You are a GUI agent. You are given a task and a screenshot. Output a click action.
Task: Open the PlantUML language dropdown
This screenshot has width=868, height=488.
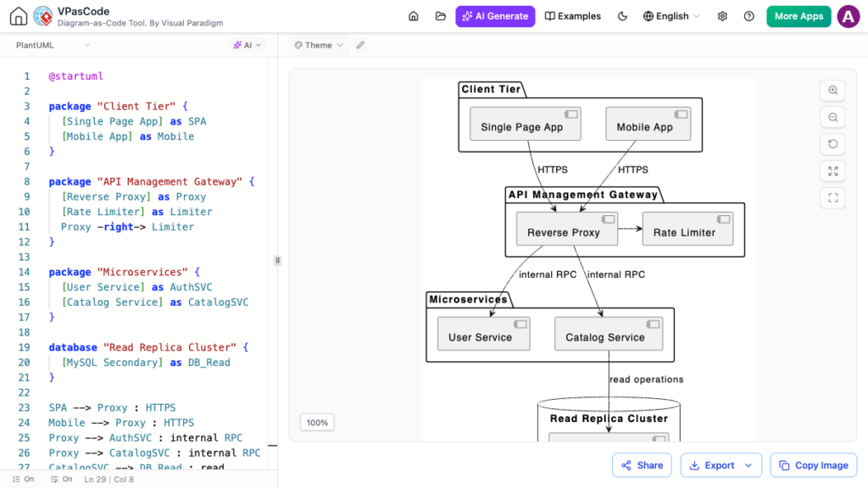pos(53,46)
